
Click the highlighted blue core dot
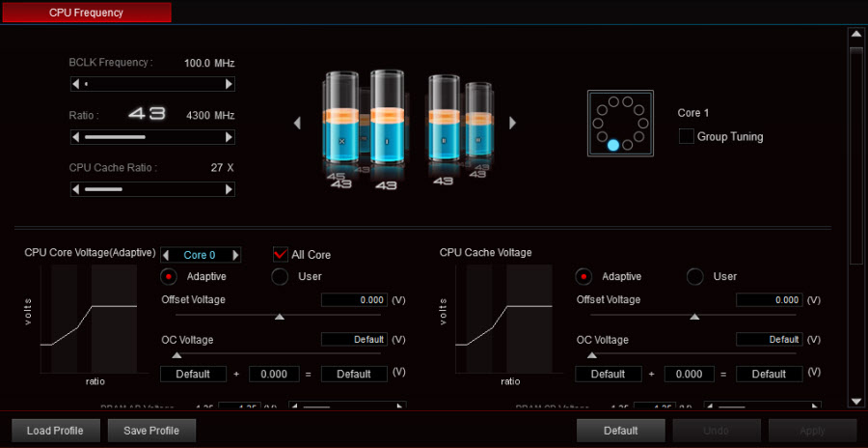(612, 145)
